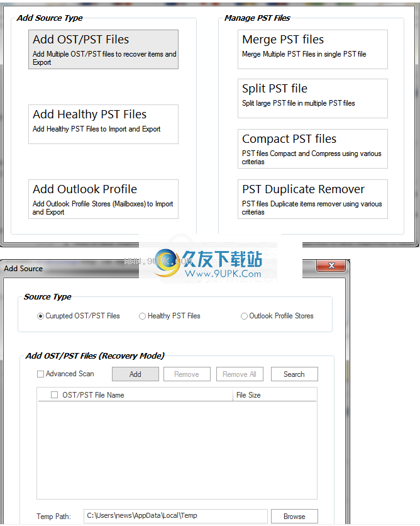Viewport: 420px width, 526px height.
Task: Select Corrupted OST/PST Files radio button
Action: (41, 316)
